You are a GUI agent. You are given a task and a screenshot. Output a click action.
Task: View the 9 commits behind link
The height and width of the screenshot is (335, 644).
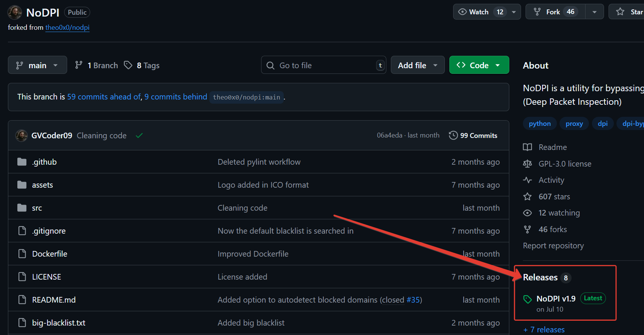click(176, 97)
